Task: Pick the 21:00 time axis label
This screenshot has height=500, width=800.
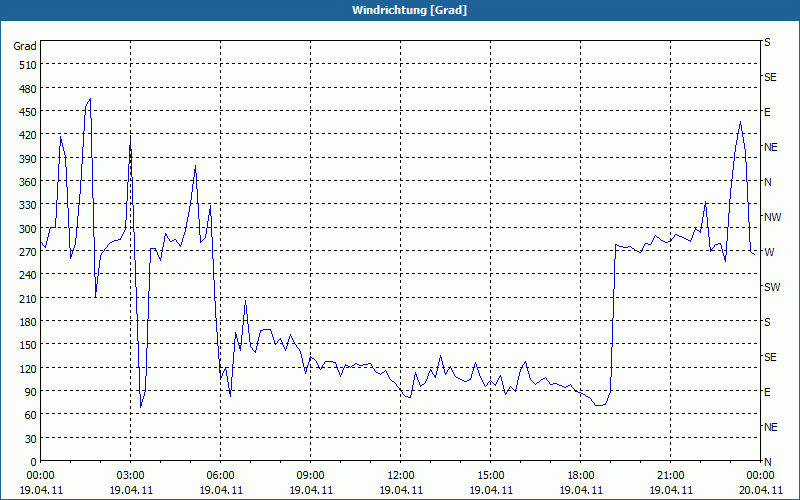Action: pyautogui.click(x=670, y=476)
